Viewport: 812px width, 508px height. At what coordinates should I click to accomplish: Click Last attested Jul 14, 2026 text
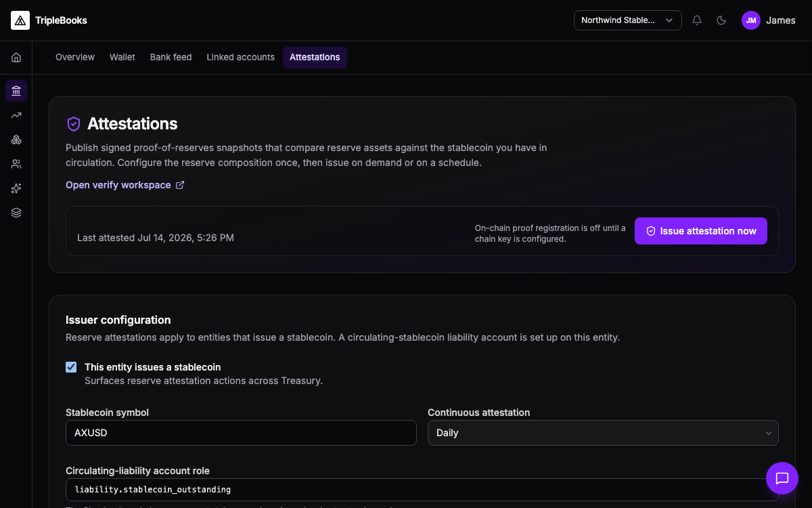156,238
